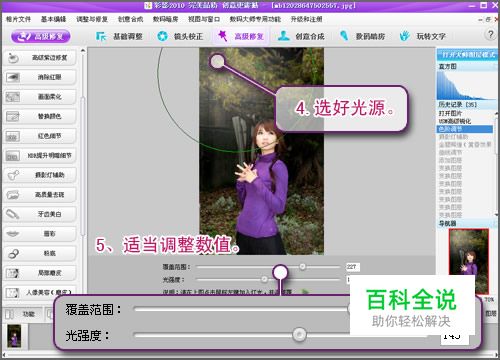This screenshot has width=500, height=360.
Task: Switch to the 镜头校正 toolbar tab
Action: pos(180,36)
